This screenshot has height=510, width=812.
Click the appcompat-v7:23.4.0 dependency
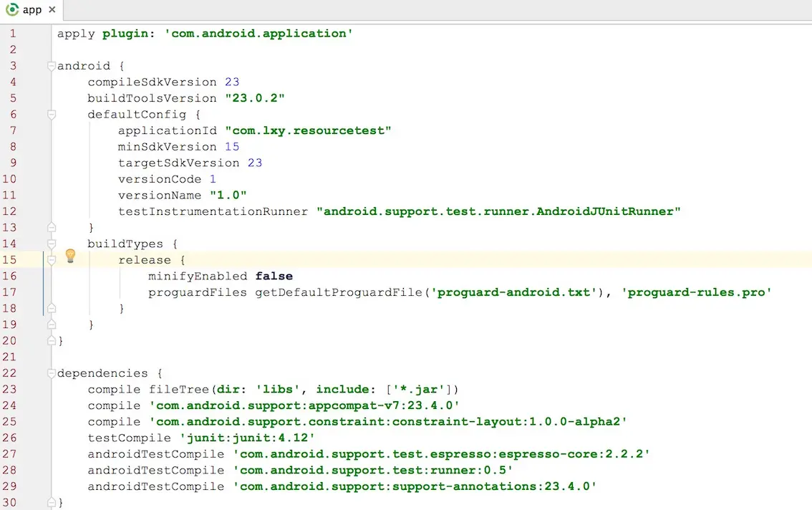click(304, 405)
